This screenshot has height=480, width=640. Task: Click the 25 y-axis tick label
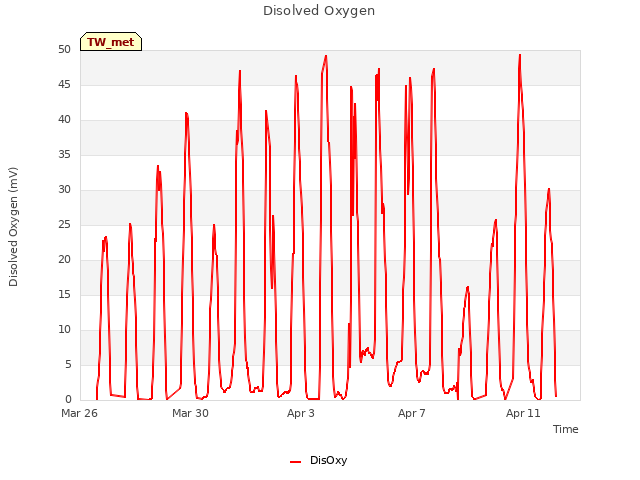[64, 224]
